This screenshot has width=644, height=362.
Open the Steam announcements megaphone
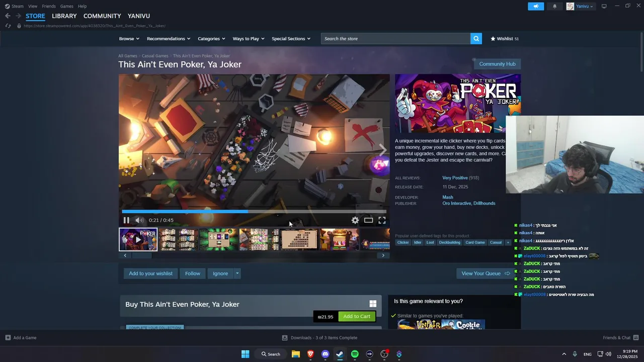[x=536, y=6]
